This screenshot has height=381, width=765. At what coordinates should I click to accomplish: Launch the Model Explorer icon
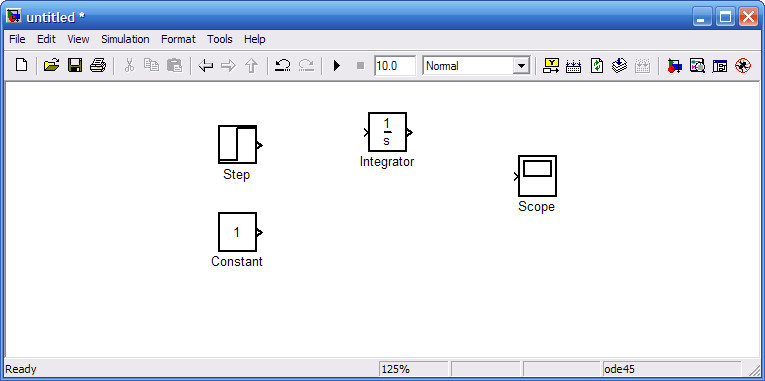click(697, 65)
